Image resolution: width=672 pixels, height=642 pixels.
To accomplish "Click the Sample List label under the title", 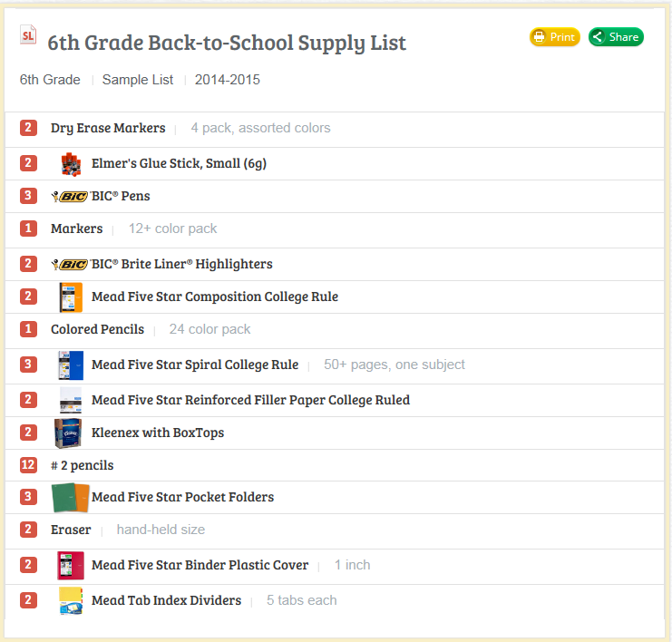I will [x=138, y=80].
